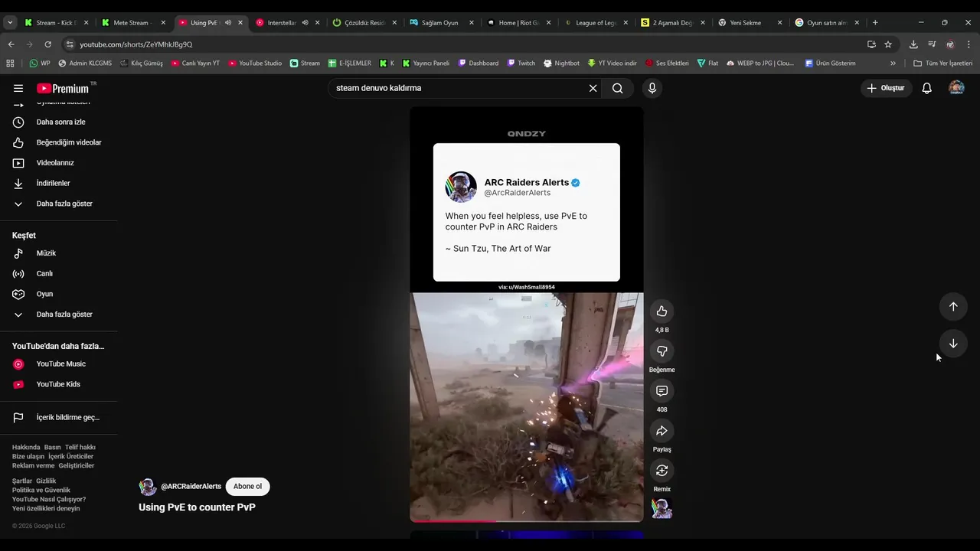
Task: Click Abone ol subscribe button
Action: (247, 487)
